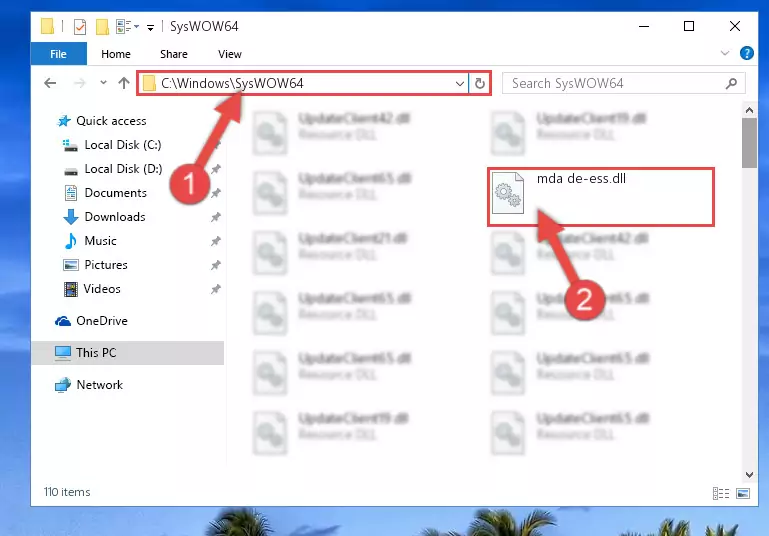Select Quick access in navigation pane
769x536 pixels.
tap(111, 121)
